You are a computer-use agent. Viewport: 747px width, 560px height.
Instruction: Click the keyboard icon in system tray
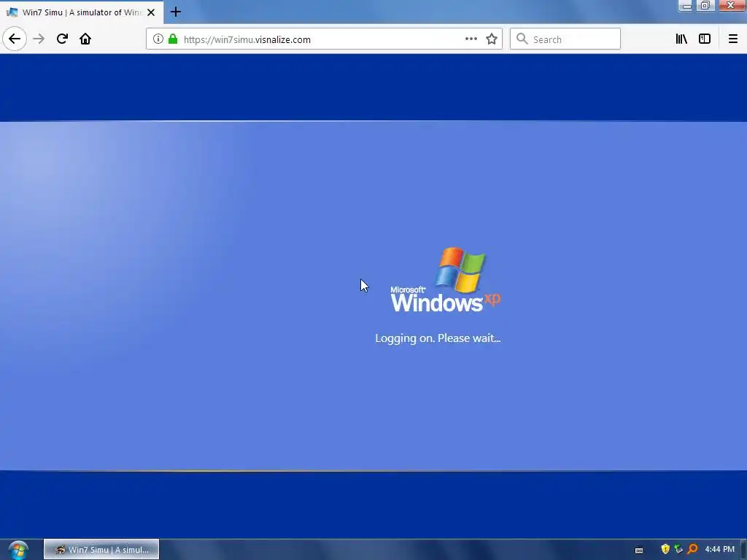point(639,550)
